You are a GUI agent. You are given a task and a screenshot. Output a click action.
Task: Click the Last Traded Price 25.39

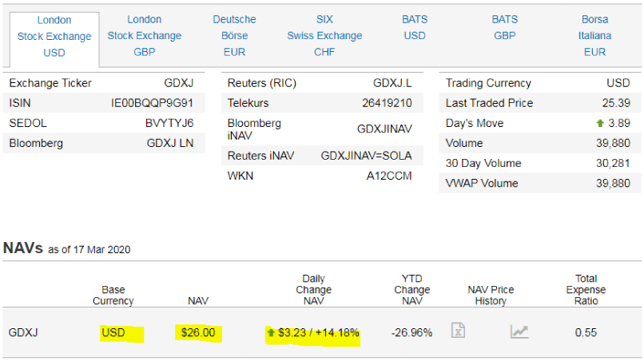[616, 103]
